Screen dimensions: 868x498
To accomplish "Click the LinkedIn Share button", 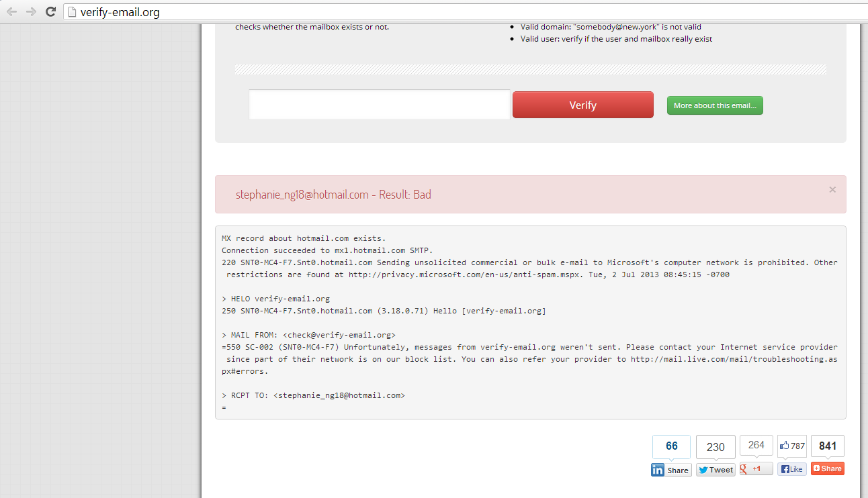I will click(671, 470).
